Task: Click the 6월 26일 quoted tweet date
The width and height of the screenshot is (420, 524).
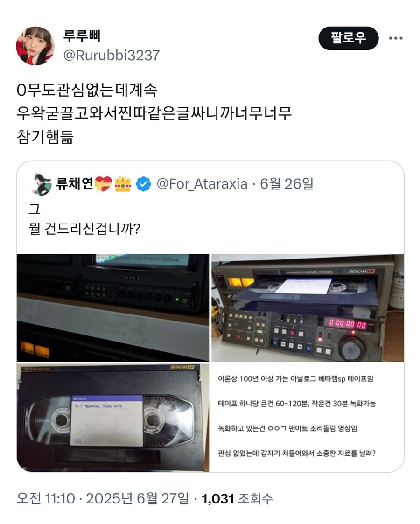Action: coord(287,183)
